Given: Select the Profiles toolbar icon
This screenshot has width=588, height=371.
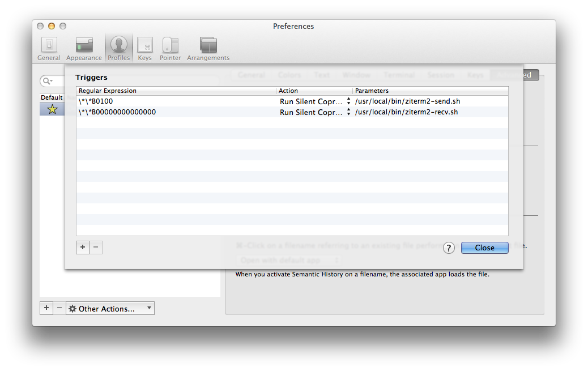Looking at the screenshot, I should click(x=118, y=48).
